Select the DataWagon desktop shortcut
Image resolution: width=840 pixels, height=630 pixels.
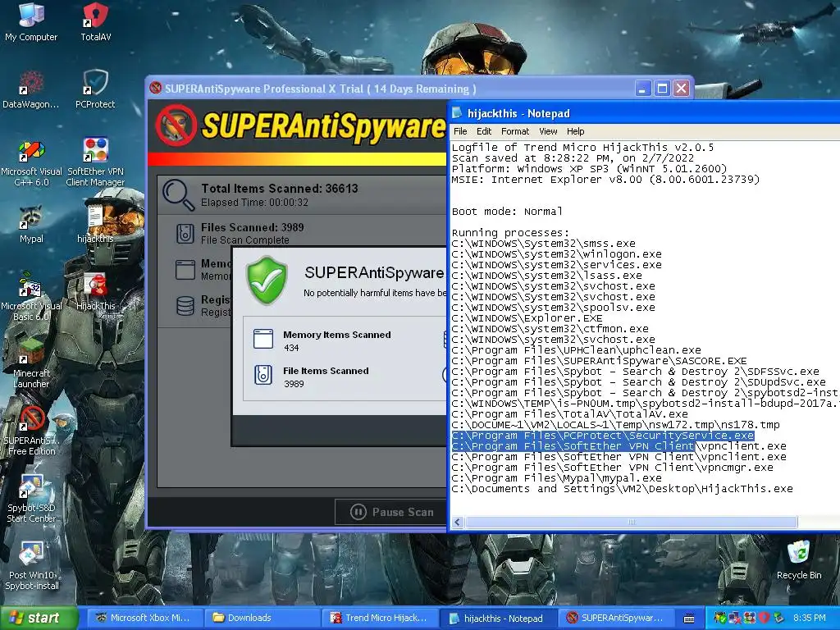[x=31, y=89]
